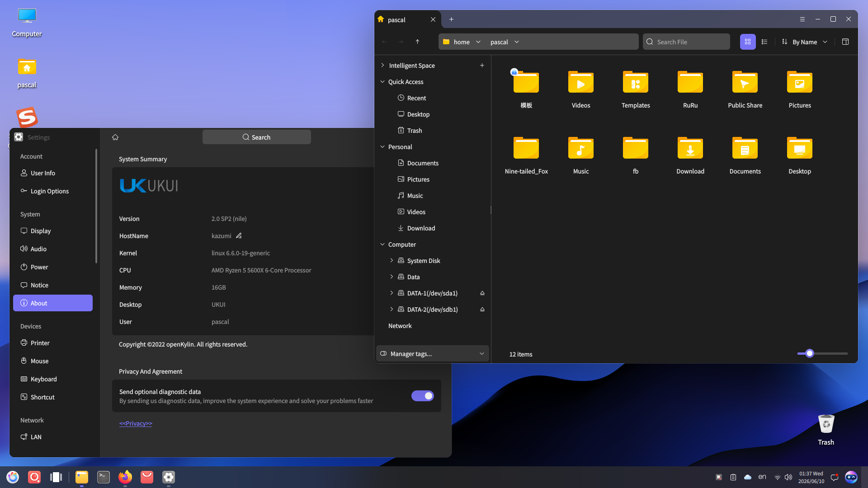This screenshot has width=868, height=488.
Task: Open the By Name sort dropdown
Action: (805, 42)
